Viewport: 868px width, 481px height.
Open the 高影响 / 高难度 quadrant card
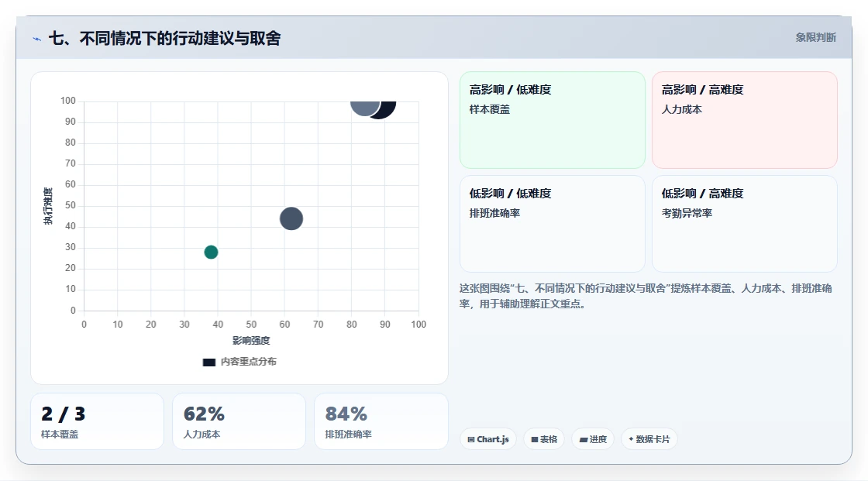tap(745, 120)
